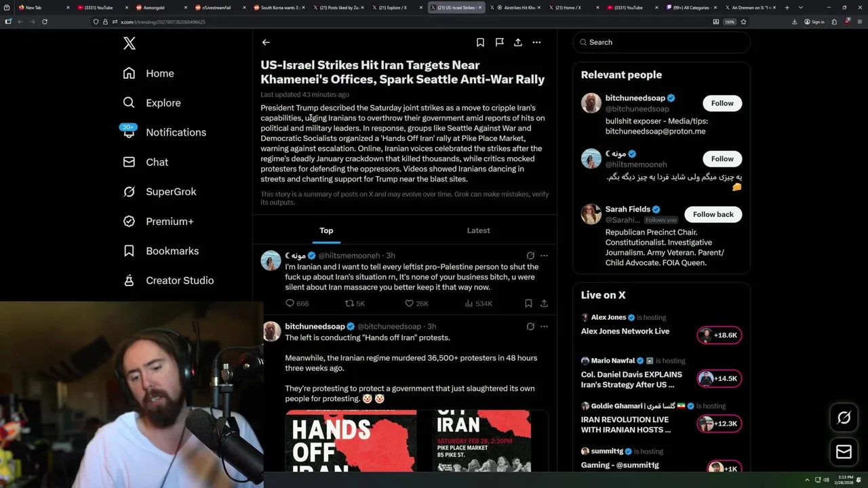The width and height of the screenshot is (868, 488).
Task: Share the story via share icon
Action: pyautogui.click(x=518, y=42)
